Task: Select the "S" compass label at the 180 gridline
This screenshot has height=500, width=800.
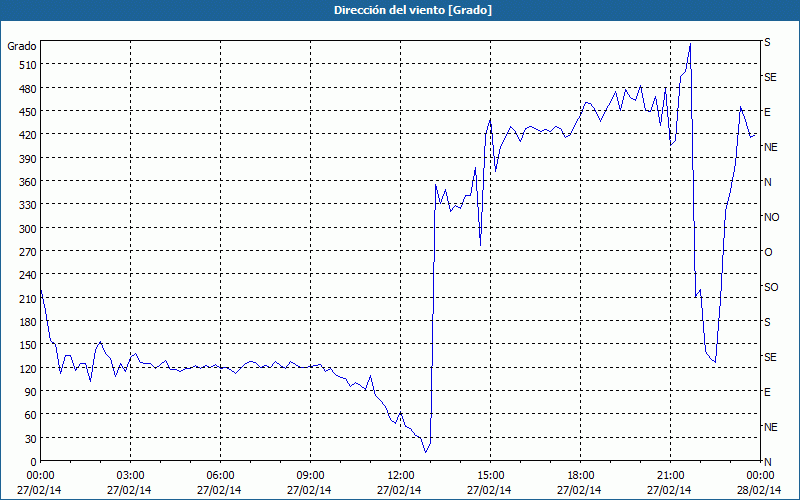Action: [x=767, y=322]
